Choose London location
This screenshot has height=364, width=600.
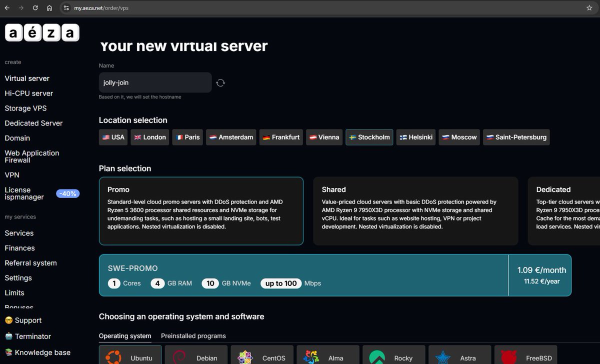tap(150, 137)
